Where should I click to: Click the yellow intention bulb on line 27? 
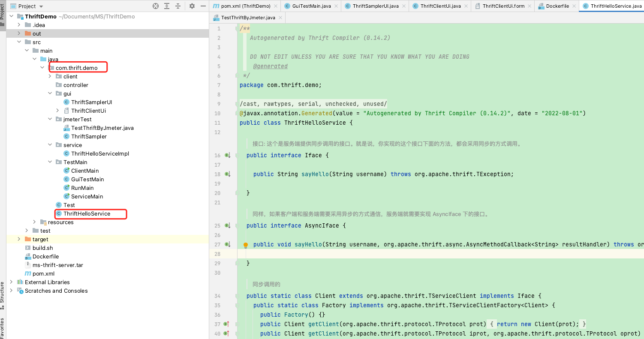click(x=246, y=245)
